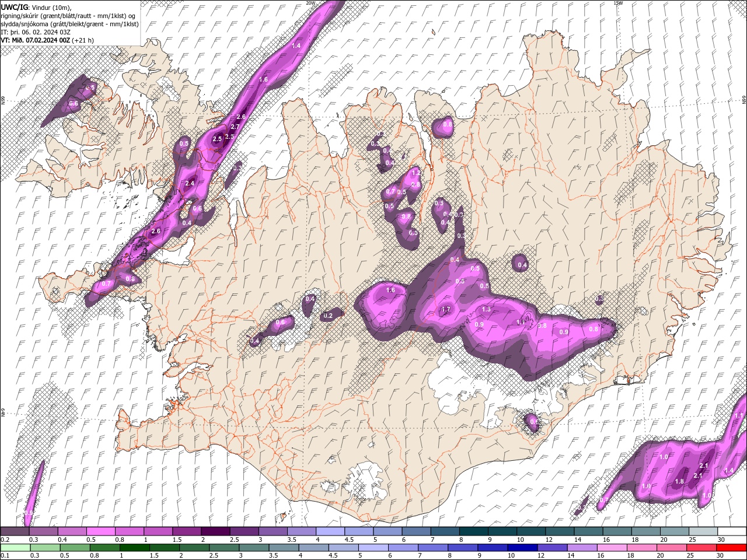The height and width of the screenshot is (560, 747).
Task: Click the light lavender 4–4.5 swatch, top legend row
Action: click(330, 531)
